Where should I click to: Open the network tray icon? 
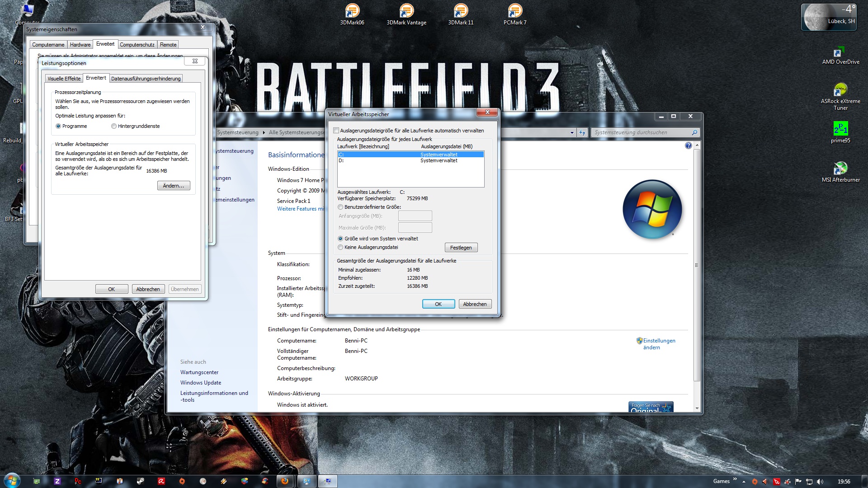pyautogui.click(x=809, y=482)
